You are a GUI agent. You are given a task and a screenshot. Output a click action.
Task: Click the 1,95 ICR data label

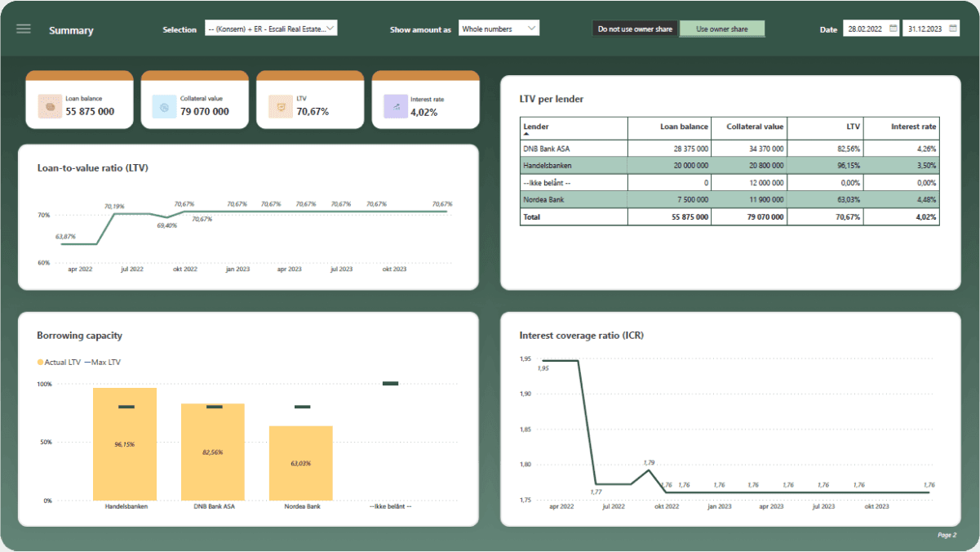(x=543, y=368)
